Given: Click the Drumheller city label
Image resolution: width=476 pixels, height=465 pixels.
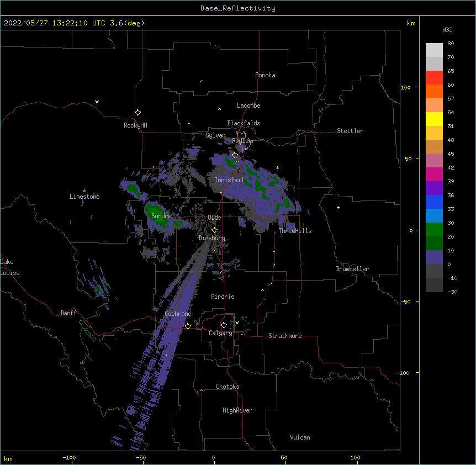Looking at the screenshot, I should [352, 269].
